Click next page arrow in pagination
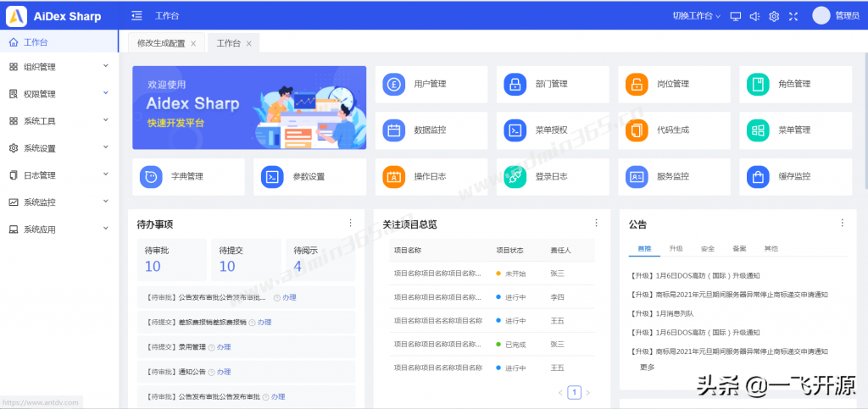 pos(588,392)
